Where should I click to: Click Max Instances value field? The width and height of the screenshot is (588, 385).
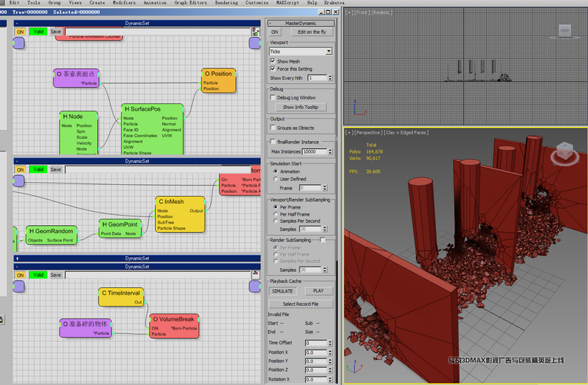point(314,151)
